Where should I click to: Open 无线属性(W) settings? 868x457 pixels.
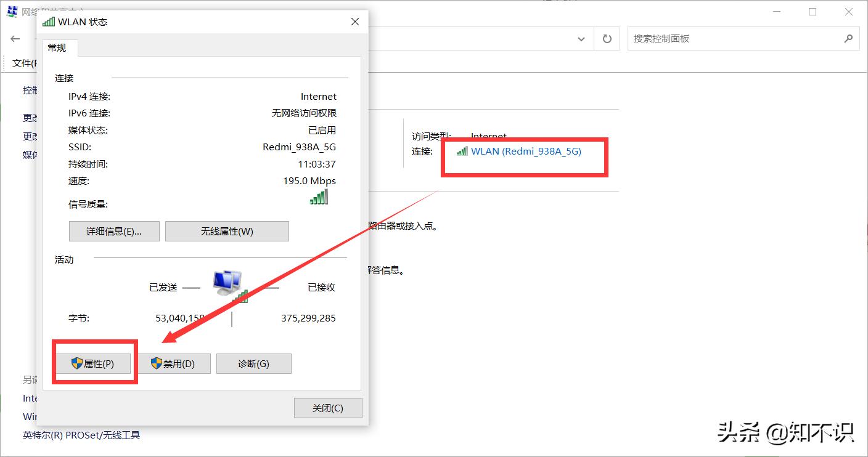[x=227, y=231]
